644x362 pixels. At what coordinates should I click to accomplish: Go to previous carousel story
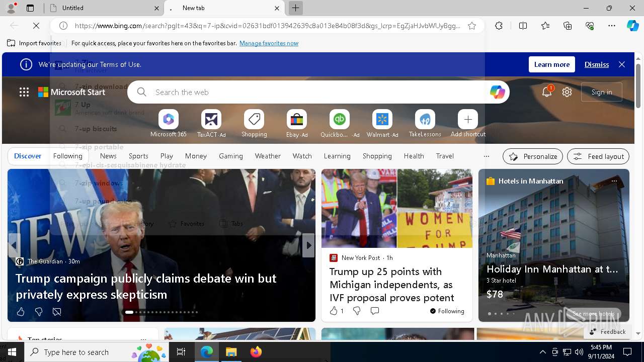tap(14, 245)
